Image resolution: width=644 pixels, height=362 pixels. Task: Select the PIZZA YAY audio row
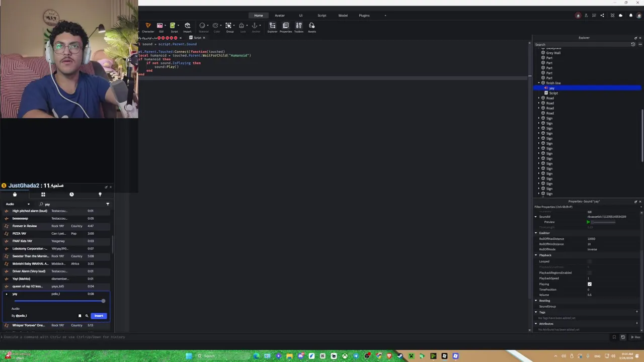56,234
